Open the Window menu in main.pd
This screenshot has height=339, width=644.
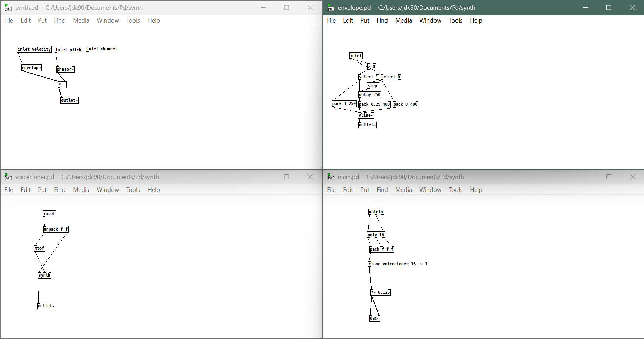coord(430,189)
